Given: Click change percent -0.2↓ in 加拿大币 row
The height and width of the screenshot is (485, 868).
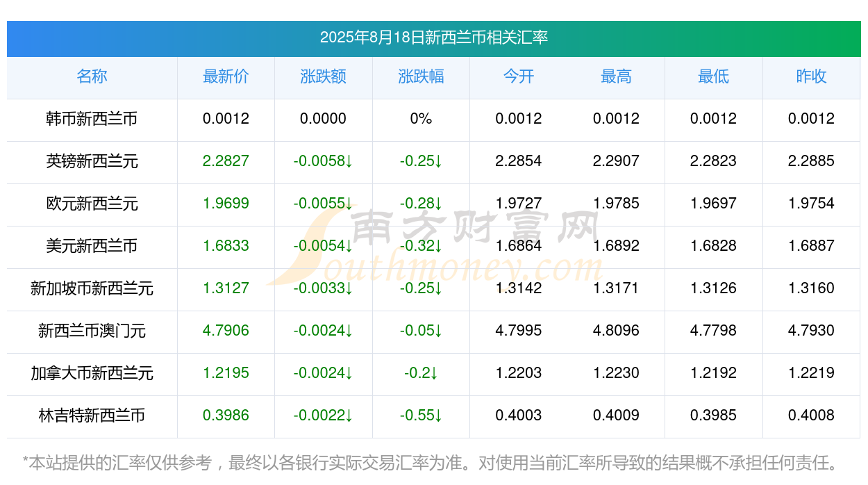Looking at the screenshot, I should click(x=421, y=373).
